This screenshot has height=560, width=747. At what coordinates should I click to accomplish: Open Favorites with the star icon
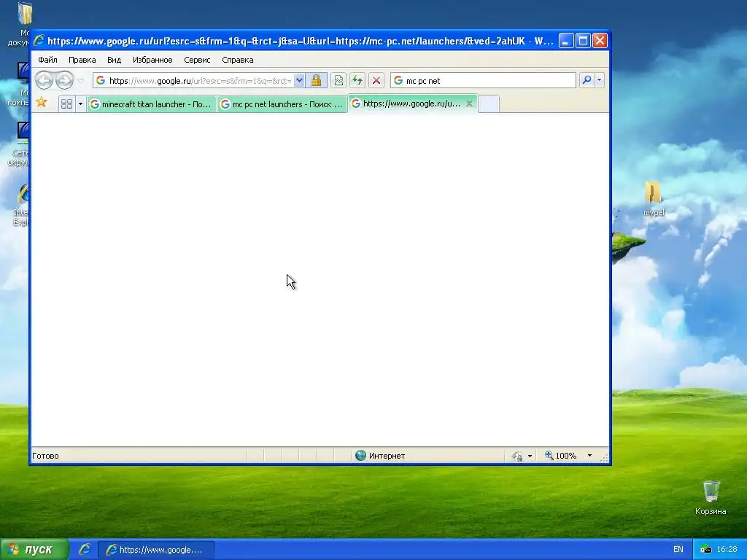pyautogui.click(x=42, y=102)
